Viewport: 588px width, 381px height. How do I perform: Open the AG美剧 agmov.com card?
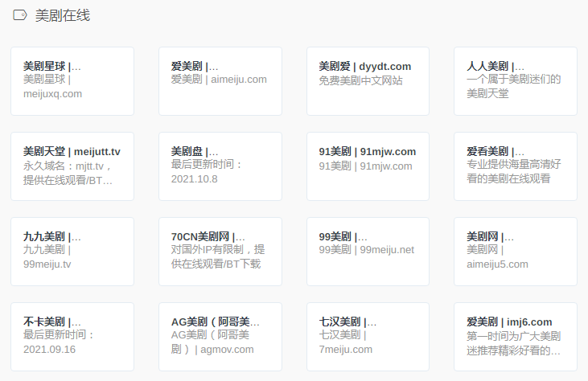tap(220, 337)
